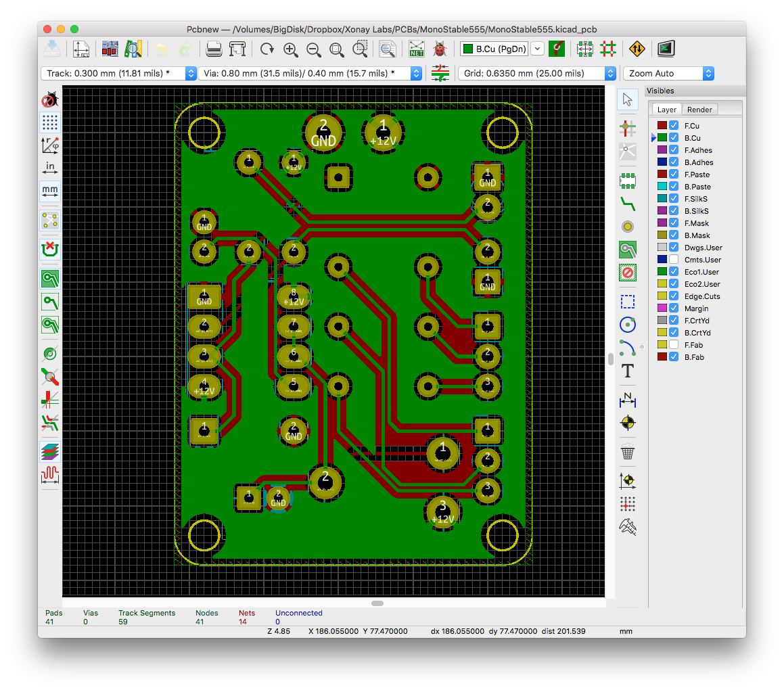Click the Print board icon
The image size is (784, 692).
[x=214, y=49]
